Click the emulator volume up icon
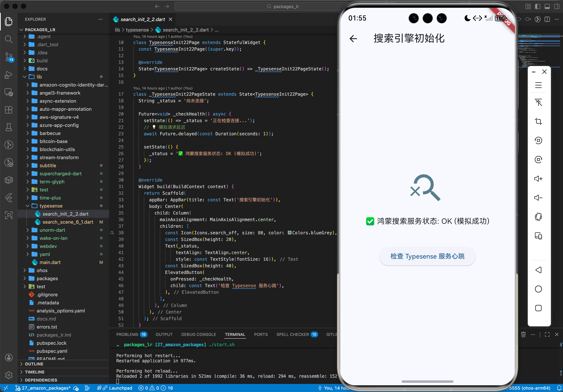Viewport: 563px width, 392px height. click(538, 179)
